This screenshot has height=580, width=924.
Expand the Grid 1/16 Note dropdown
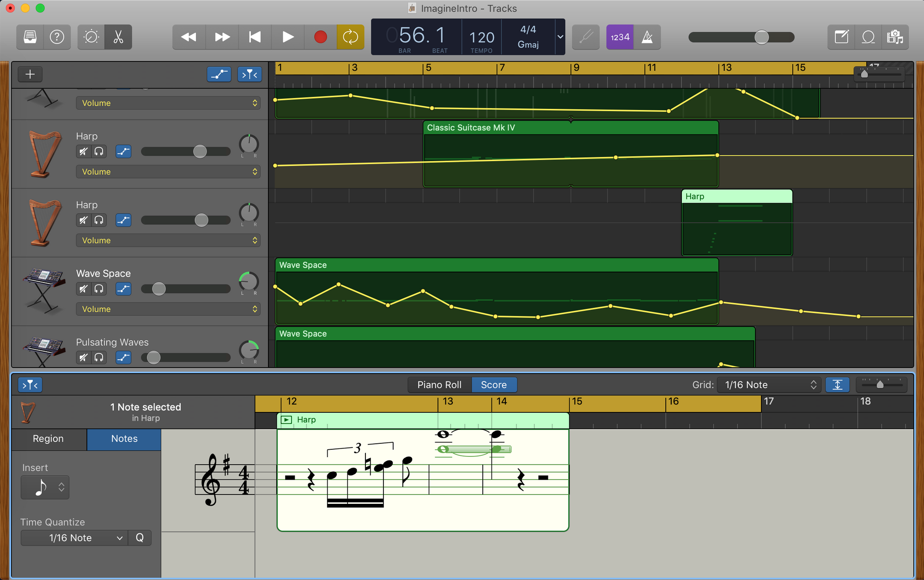[x=769, y=385]
